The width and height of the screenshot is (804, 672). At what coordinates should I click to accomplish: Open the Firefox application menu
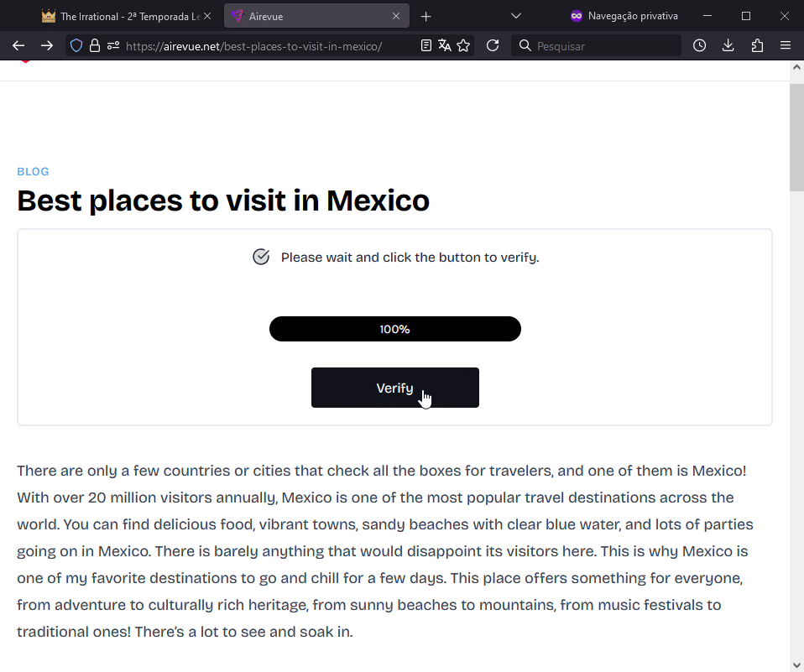coord(786,46)
